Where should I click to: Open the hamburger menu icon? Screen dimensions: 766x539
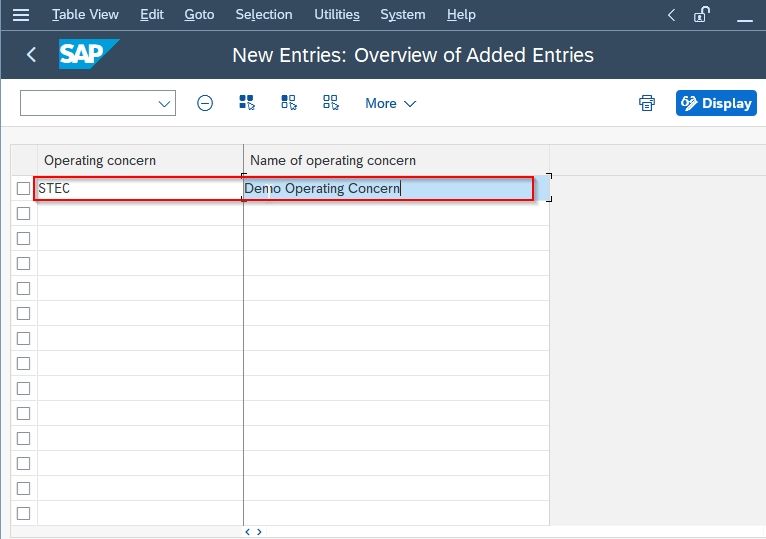click(x=21, y=15)
